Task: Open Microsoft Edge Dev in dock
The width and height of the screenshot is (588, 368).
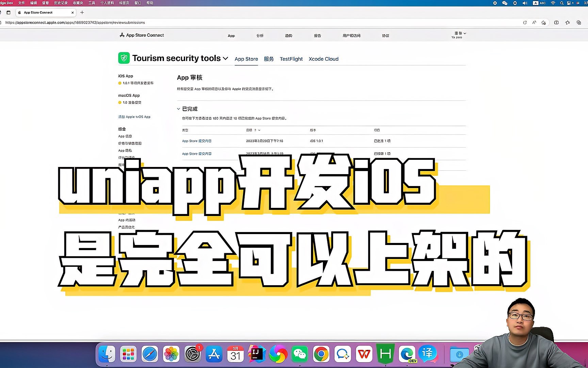Action: point(407,354)
